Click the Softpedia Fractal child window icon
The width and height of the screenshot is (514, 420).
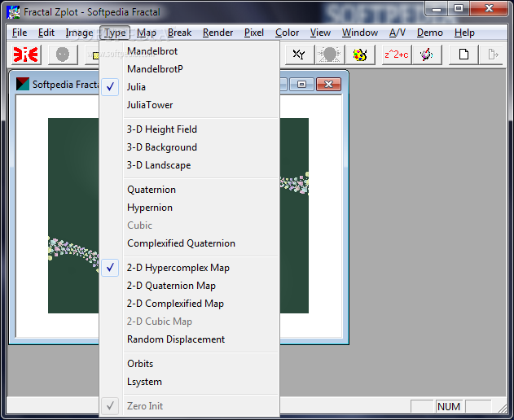click(23, 84)
